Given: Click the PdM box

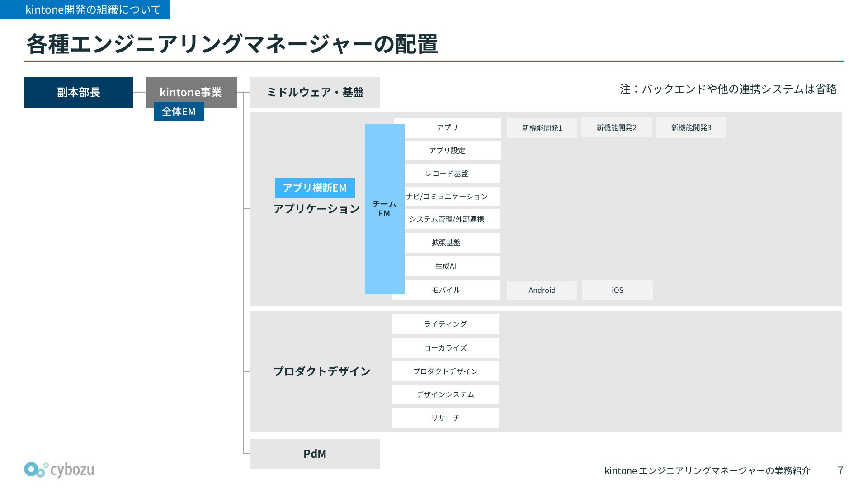Looking at the screenshot, I should click(315, 454).
